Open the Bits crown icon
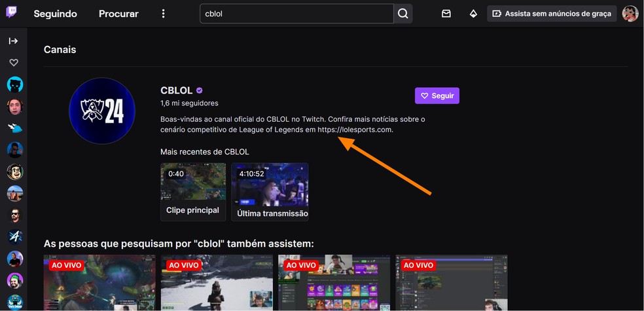Screen dimensions: 644x311 (x=473, y=14)
